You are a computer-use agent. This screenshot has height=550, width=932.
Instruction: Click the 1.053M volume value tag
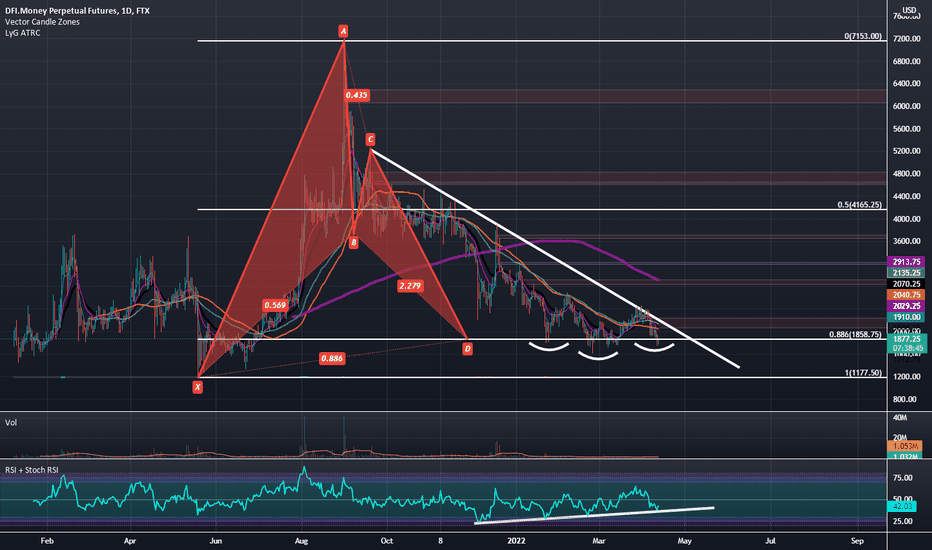(x=905, y=446)
